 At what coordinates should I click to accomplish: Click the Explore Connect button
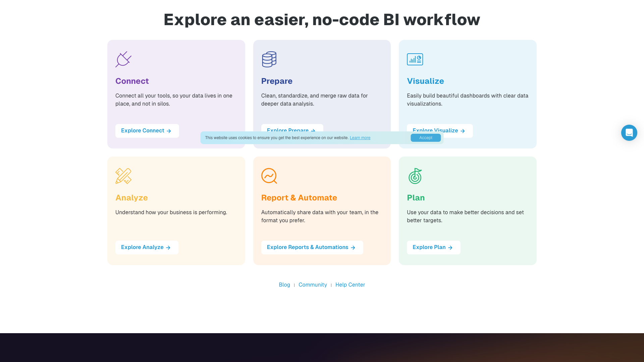tap(147, 131)
